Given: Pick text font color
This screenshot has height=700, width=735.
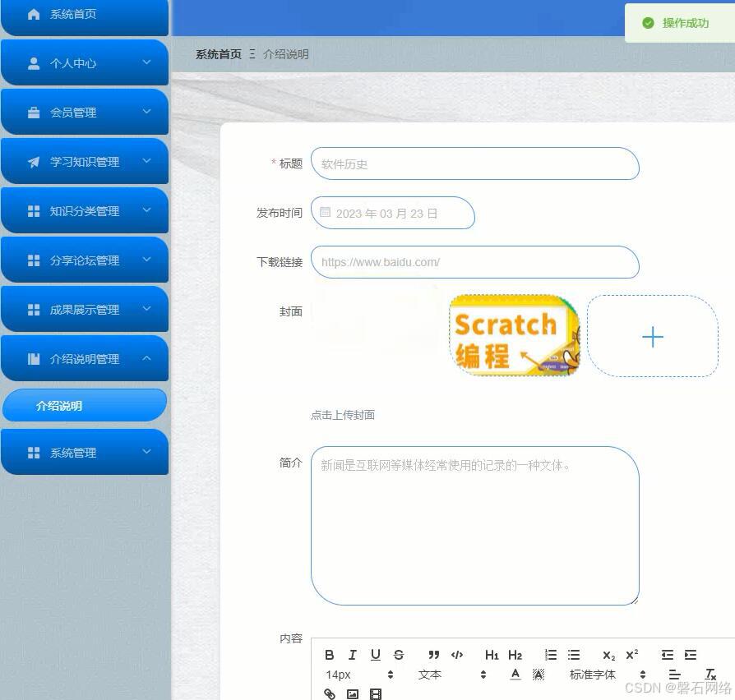Looking at the screenshot, I should click(x=515, y=675).
